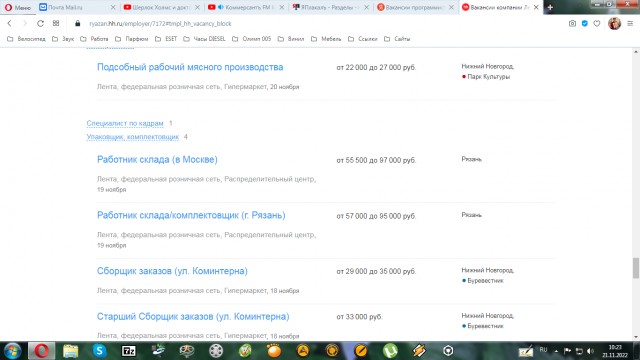Open Winamp lightning icon in taskbar
Image resolution: width=640 pixels, height=360 pixels.
coord(419,351)
